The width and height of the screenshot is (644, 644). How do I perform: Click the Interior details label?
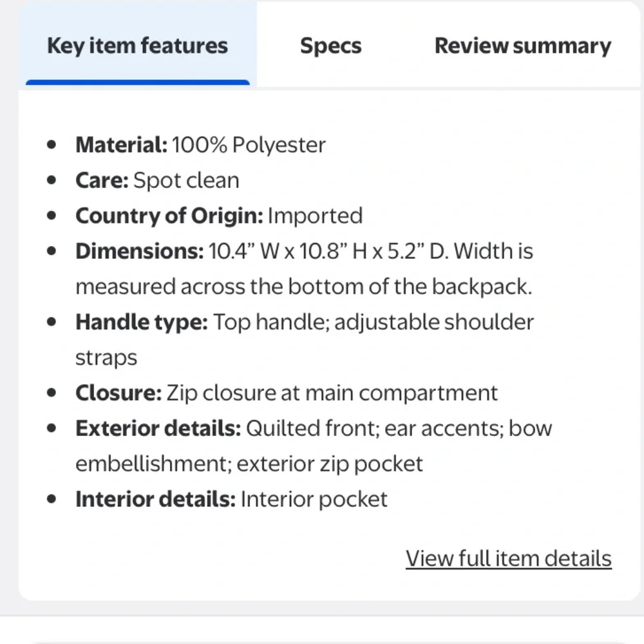pos(155,499)
